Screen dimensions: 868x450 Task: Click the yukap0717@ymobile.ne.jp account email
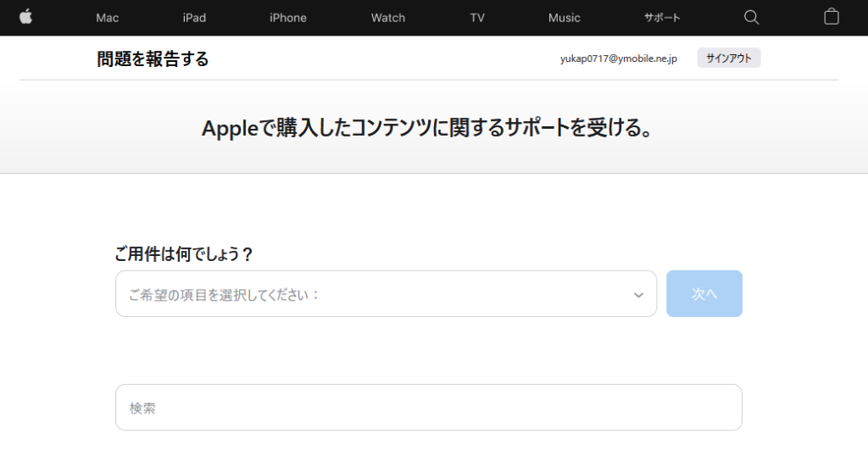point(618,58)
